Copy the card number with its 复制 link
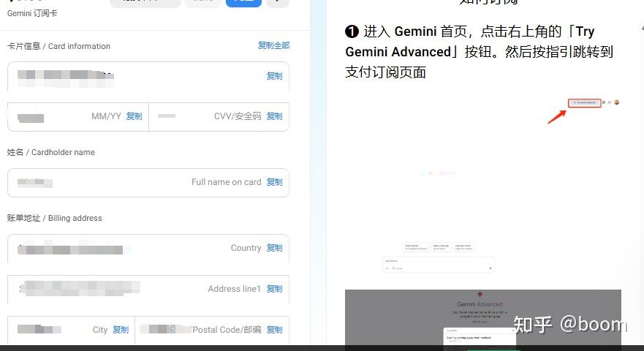Viewport: 644px width, 351px height. point(274,76)
